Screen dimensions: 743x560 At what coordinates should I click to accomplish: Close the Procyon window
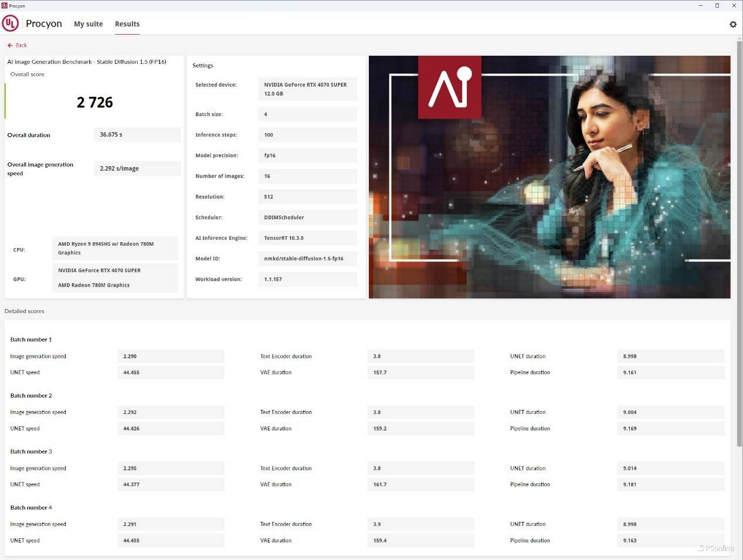[734, 5]
